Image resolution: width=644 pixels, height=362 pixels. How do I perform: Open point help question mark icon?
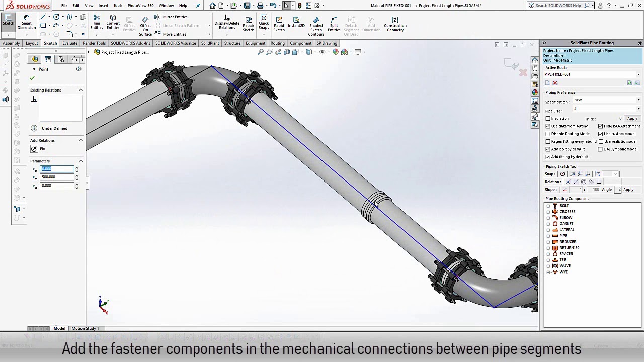pyautogui.click(x=78, y=69)
